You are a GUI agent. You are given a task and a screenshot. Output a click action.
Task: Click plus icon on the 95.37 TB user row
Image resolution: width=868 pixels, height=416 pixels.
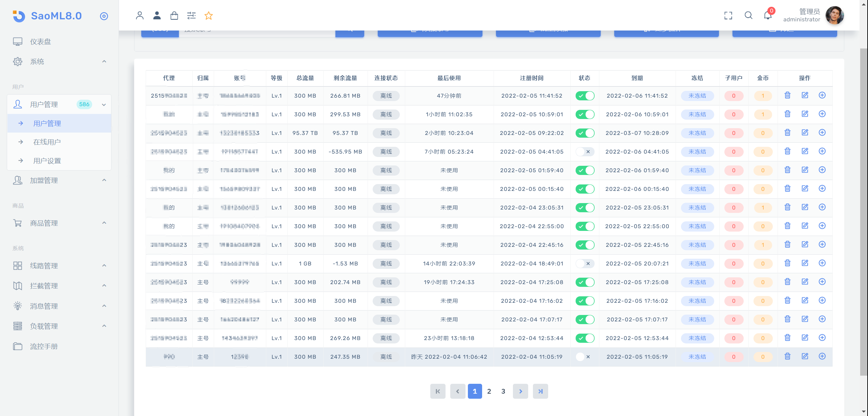[822, 133]
